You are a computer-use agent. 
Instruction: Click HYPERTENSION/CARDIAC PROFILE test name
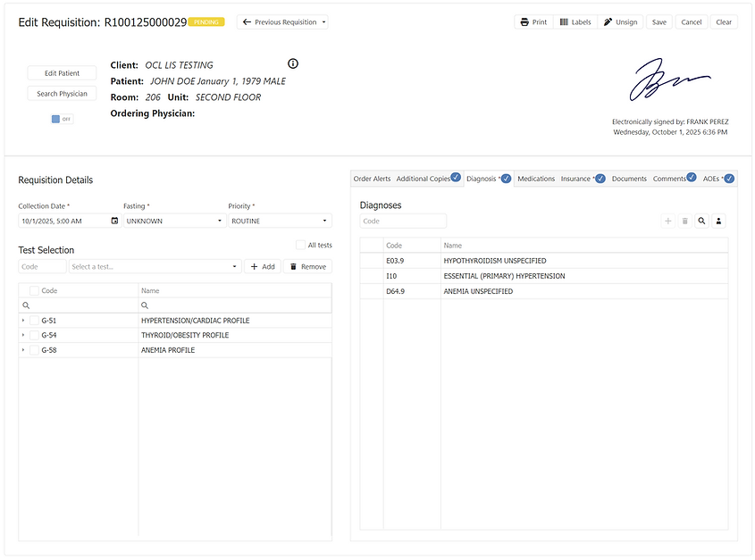pyautogui.click(x=195, y=321)
